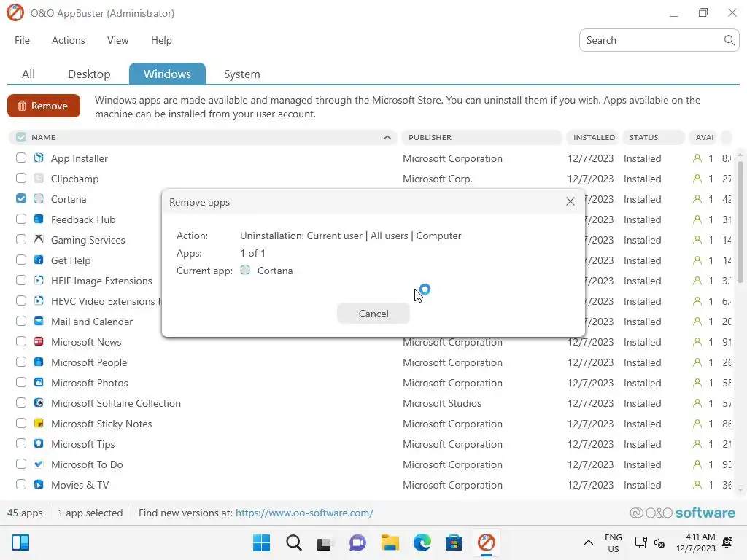Open Microsoft Store from taskbar

(454, 542)
